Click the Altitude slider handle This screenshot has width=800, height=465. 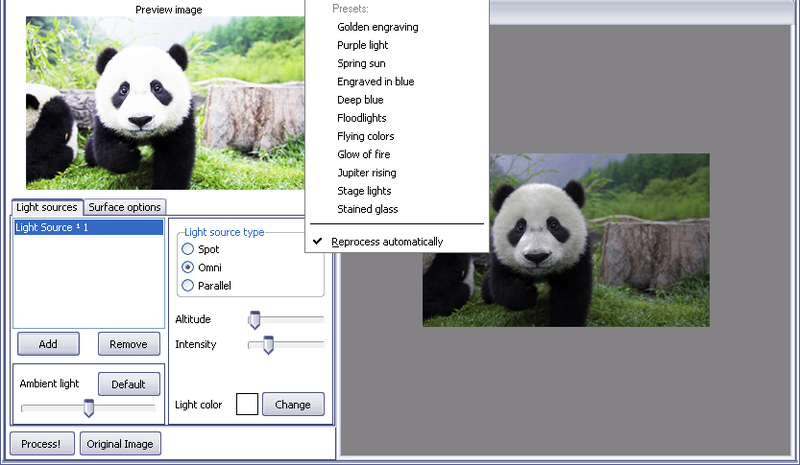(254, 320)
